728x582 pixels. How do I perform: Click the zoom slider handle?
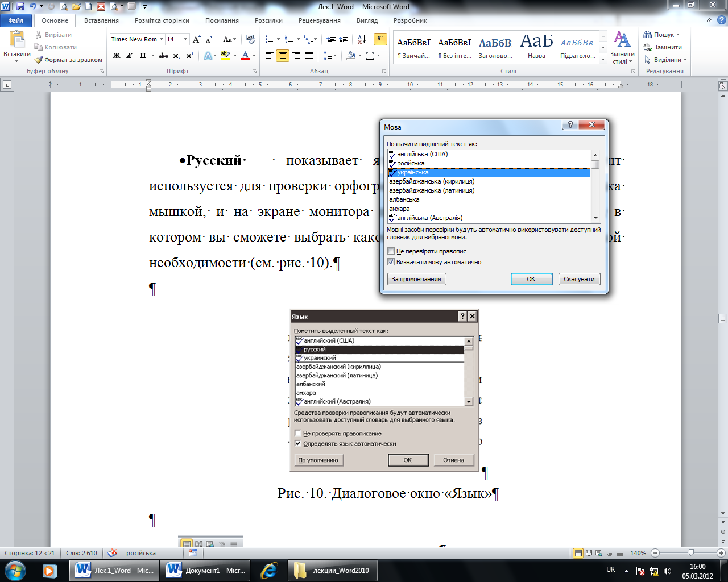pyautogui.click(x=691, y=553)
